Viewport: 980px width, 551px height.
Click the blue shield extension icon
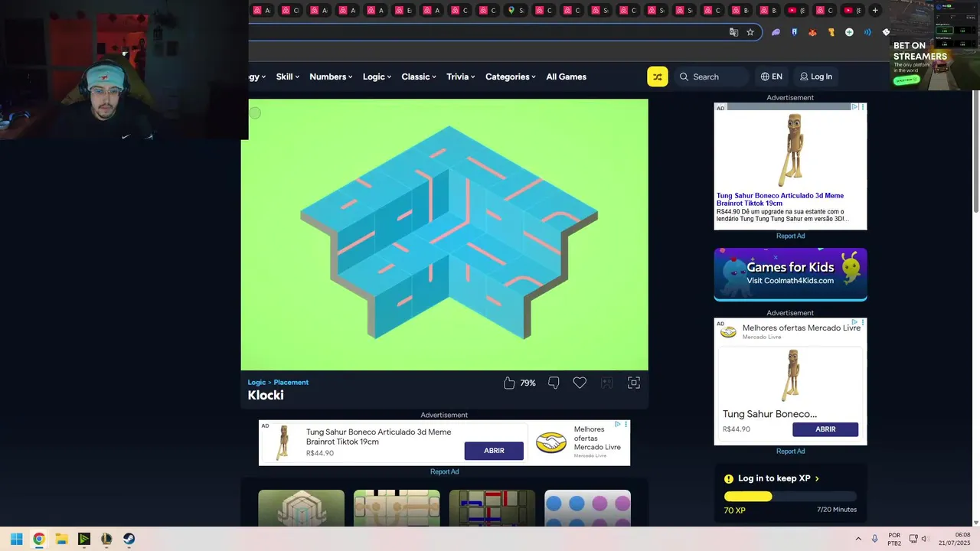pos(794,32)
